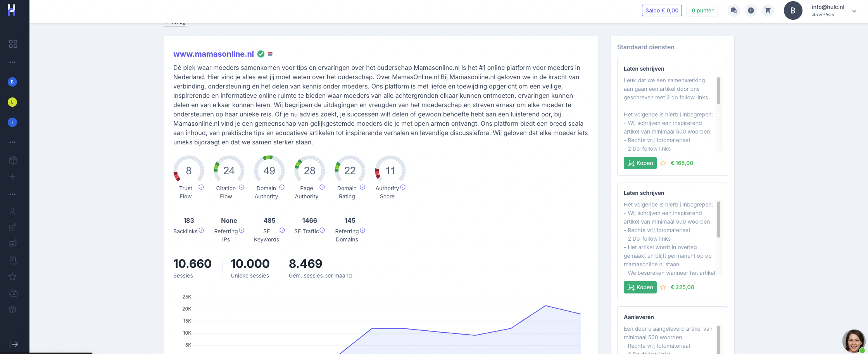Click the Page Authority info icon
The width and height of the screenshot is (868, 354).
(322, 187)
